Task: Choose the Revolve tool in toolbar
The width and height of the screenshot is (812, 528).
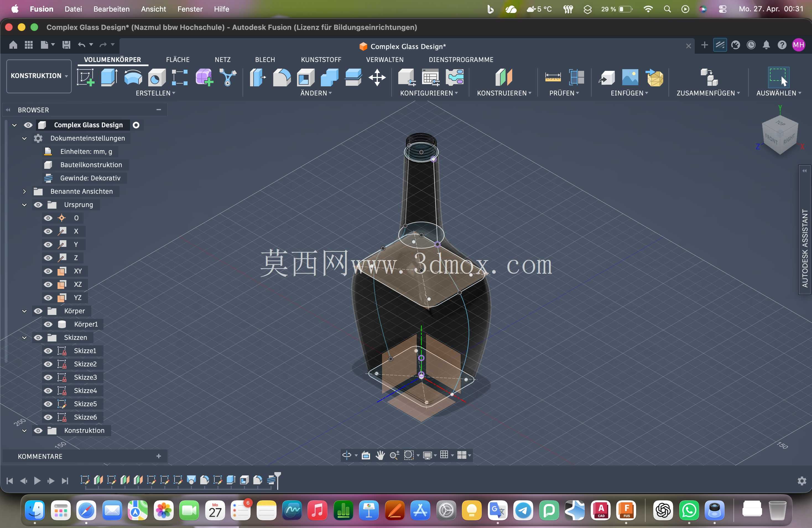Action: click(133, 77)
